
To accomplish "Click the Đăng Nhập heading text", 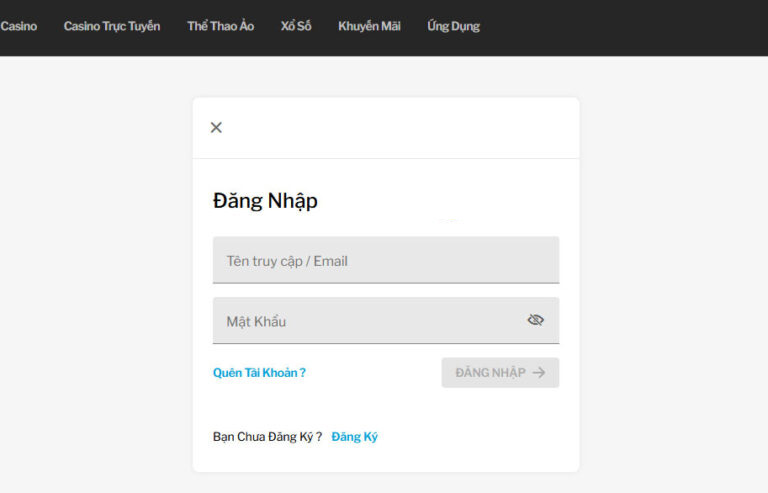I will tap(265, 201).
